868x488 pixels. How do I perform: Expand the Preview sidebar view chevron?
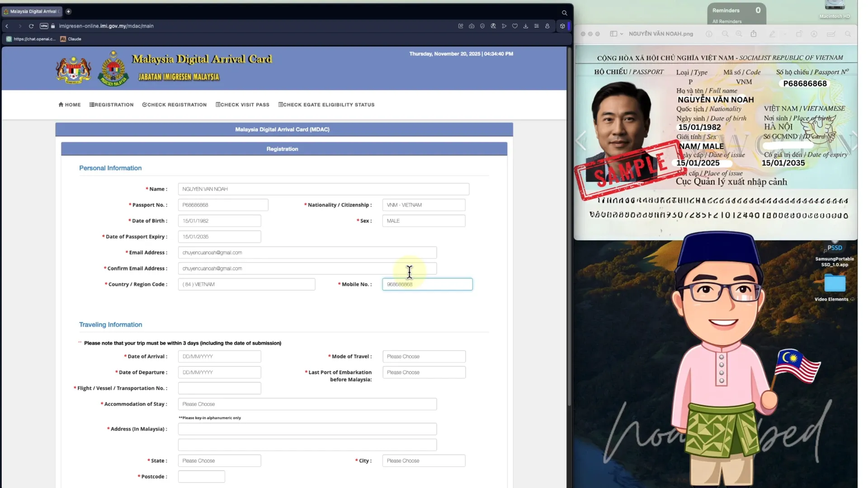pyautogui.click(x=622, y=34)
